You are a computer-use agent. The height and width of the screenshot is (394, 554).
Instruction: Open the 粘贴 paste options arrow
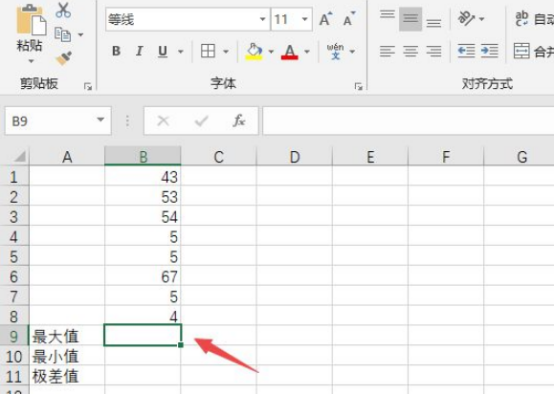(x=31, y=61)
